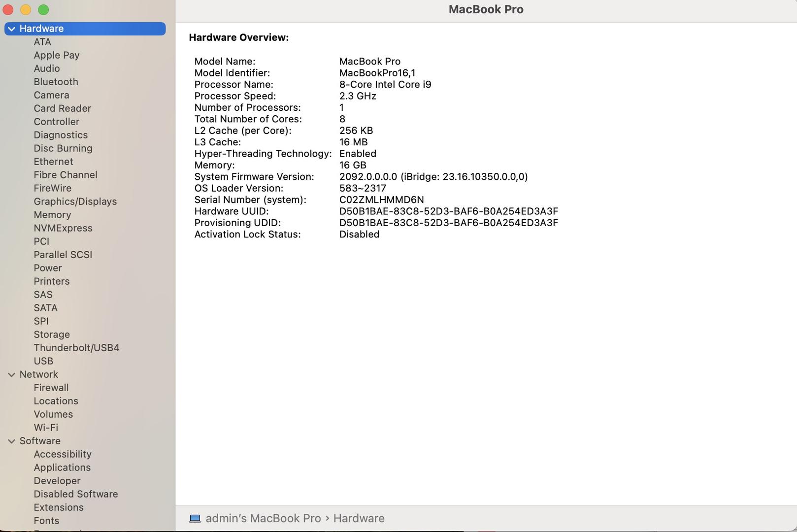797x532 pixels.
Task: Show Memory details in sidebar
Action: pos(52,215)
